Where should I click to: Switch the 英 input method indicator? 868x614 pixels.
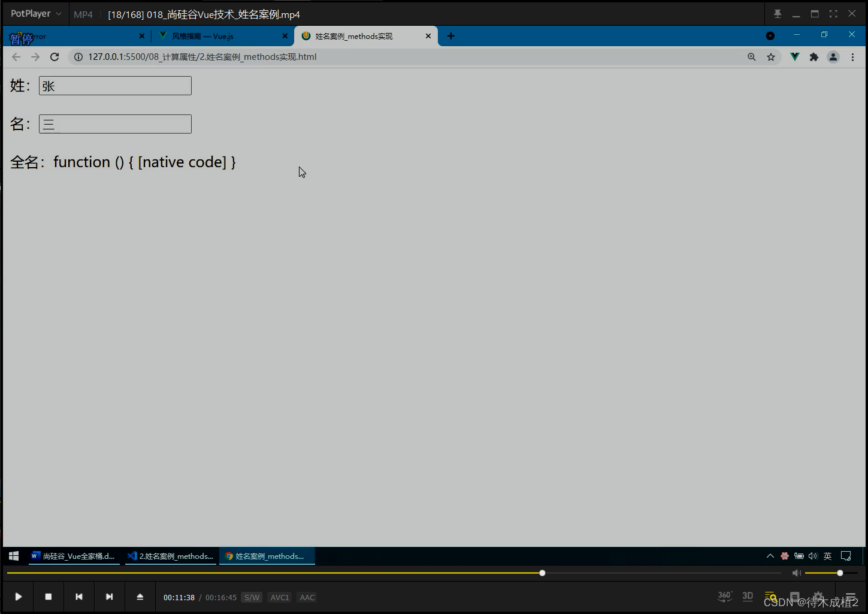pyautogui.click(x=827, y=556)
